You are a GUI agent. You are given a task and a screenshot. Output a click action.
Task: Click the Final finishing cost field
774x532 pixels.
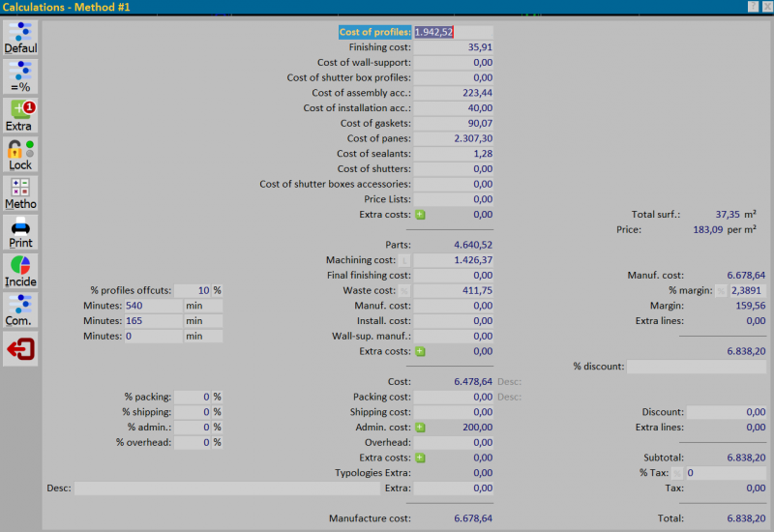click(453, 276)
